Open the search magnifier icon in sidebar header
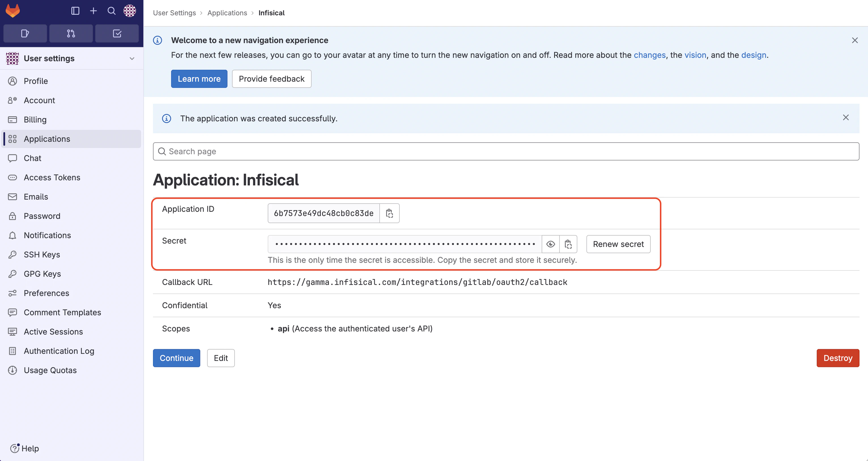 (x=112, y=11)
